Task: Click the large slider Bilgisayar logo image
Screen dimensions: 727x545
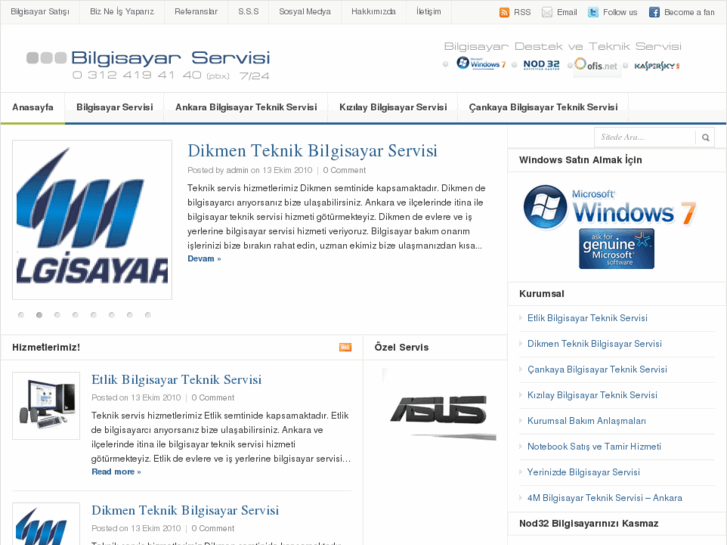Action: point(92,220)
